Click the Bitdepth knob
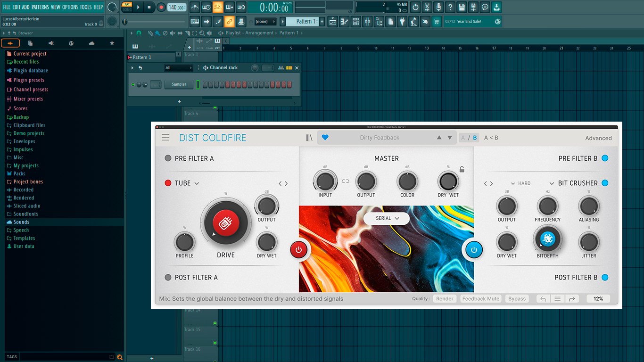 547,239
